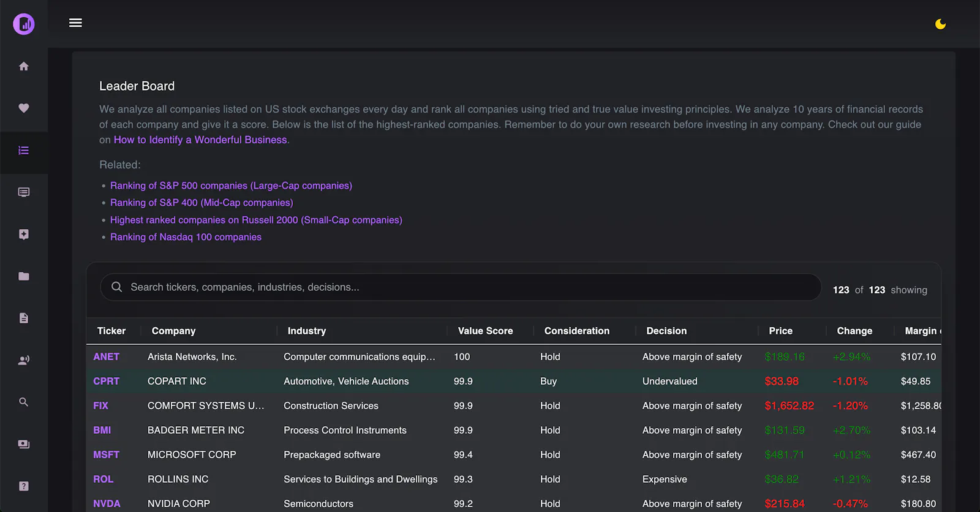The height and width of the screenshot is (512, 980).
Task: Click the -0.47% change value
Action: 850,503
